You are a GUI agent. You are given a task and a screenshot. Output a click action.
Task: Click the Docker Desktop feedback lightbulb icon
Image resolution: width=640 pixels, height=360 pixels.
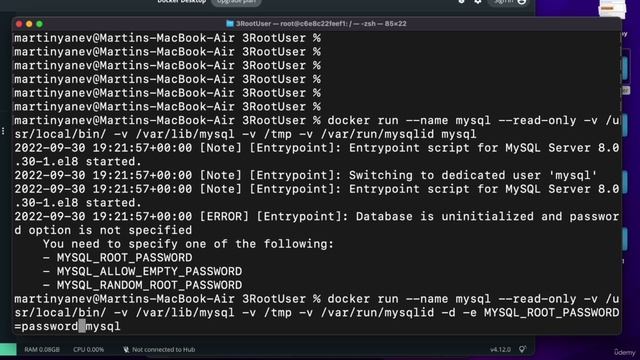tap(522, 349)
